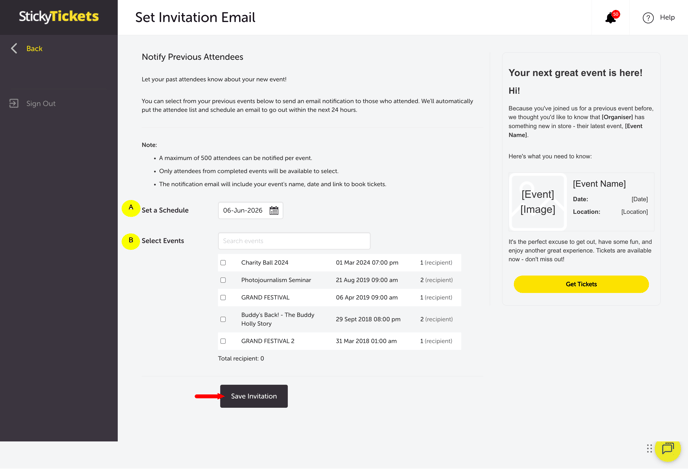Click the drag handle dots beside chat
688x469 pixels.
pos(650,449)
